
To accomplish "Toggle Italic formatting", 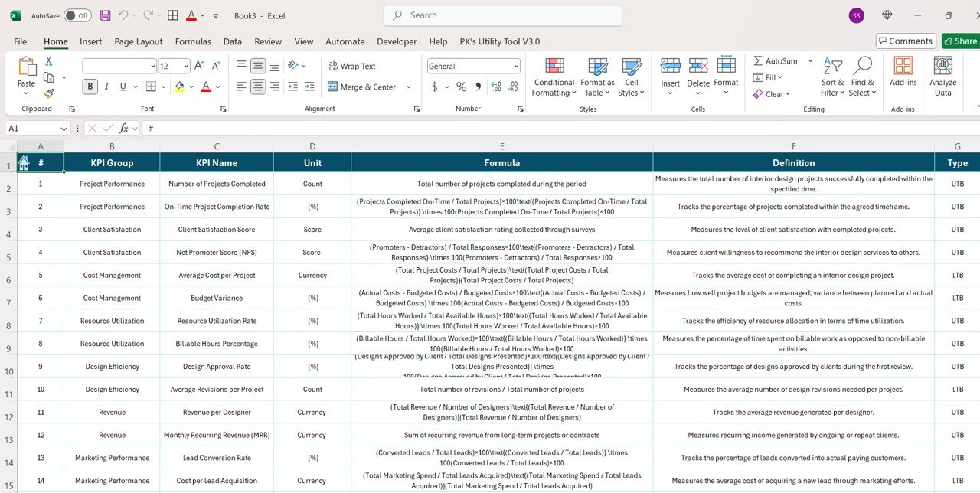I will pos(106,87).
